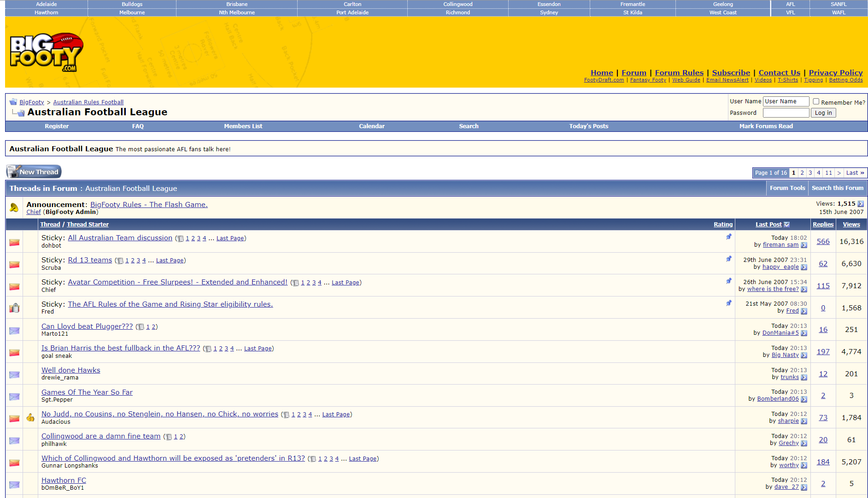Click the Password input field
The image size is (868, 498).
786,113
